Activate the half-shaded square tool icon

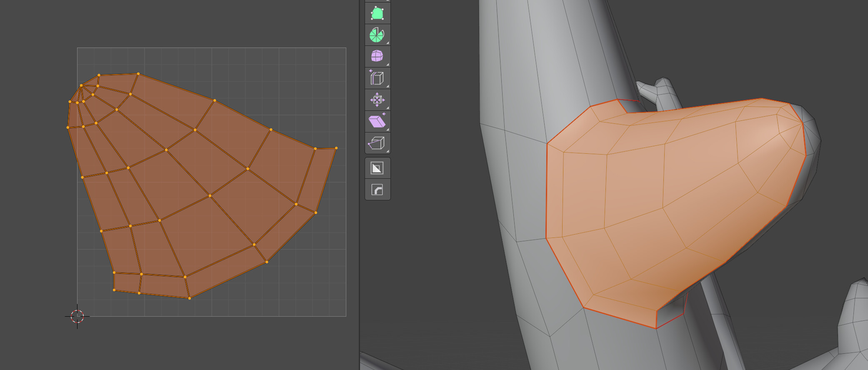pos(378,168)
